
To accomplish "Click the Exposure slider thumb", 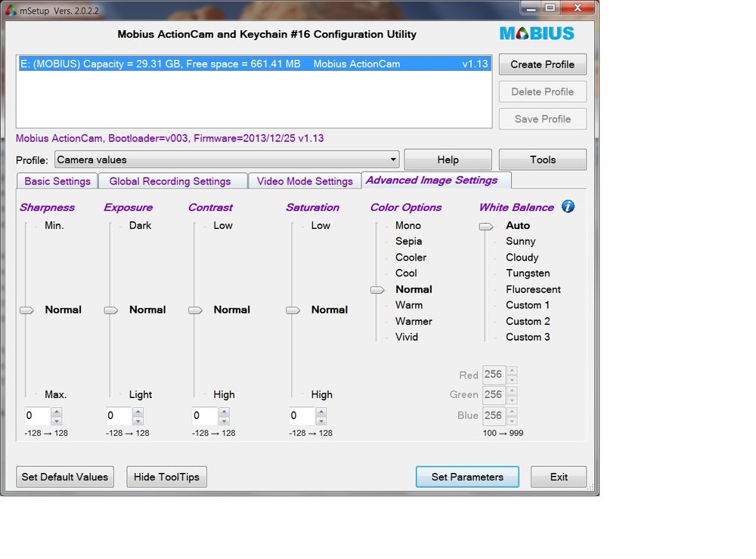I will click(x=111, y=310).
